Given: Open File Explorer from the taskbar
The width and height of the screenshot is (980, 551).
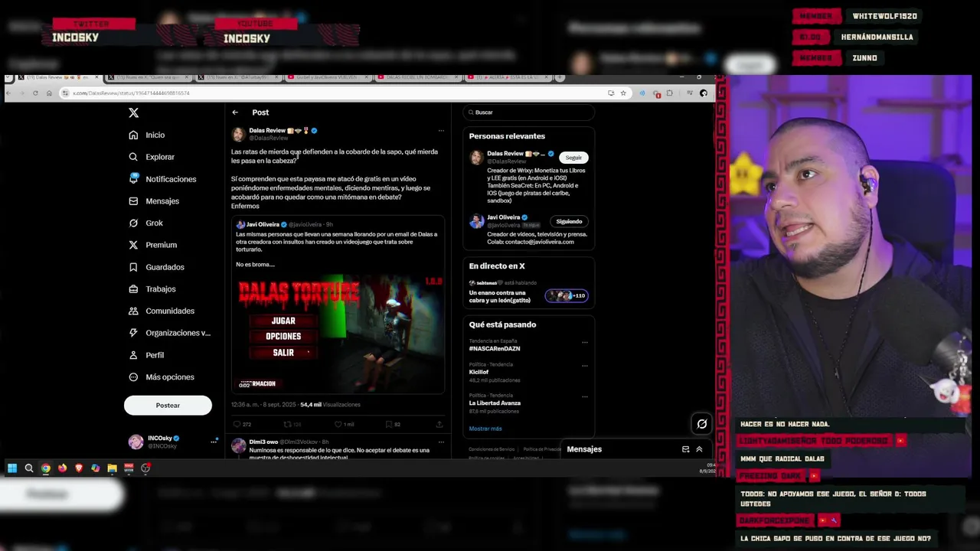Looking at the screenshot, I should point(112,468).
